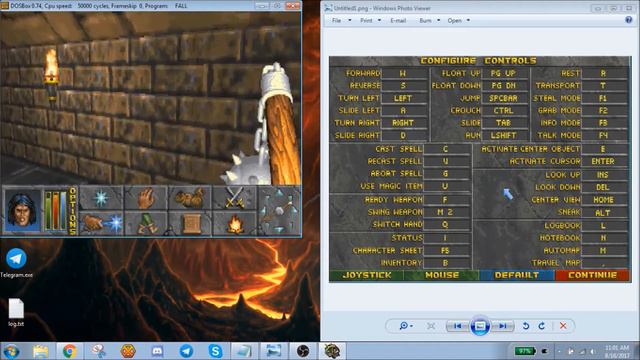
Task: Click the cast spell star icon
Action: (101, 198)
